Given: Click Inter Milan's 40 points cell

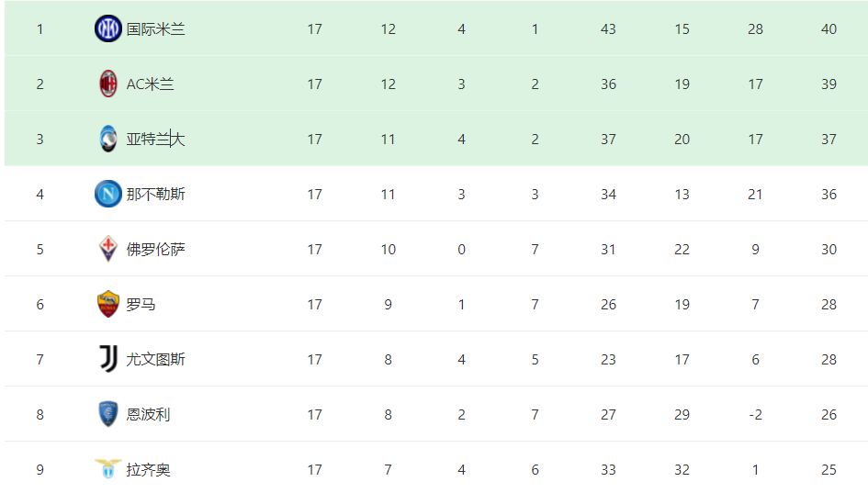Looking at the screenshot, I should [829, 28].
